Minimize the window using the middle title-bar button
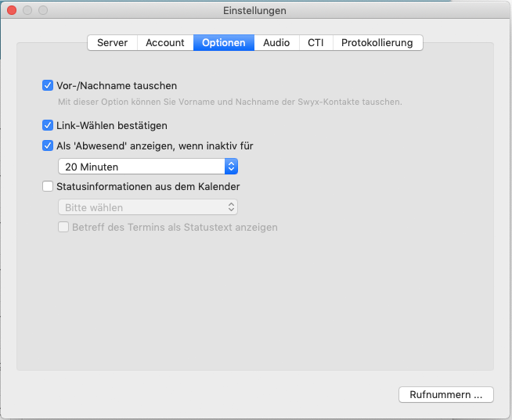 click(28, 11)
